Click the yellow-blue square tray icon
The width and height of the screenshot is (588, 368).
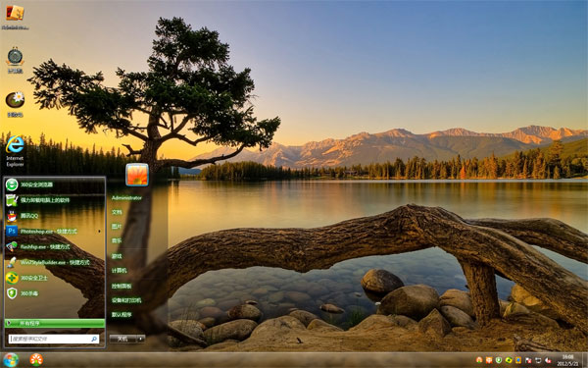click(x=518, y=360)
